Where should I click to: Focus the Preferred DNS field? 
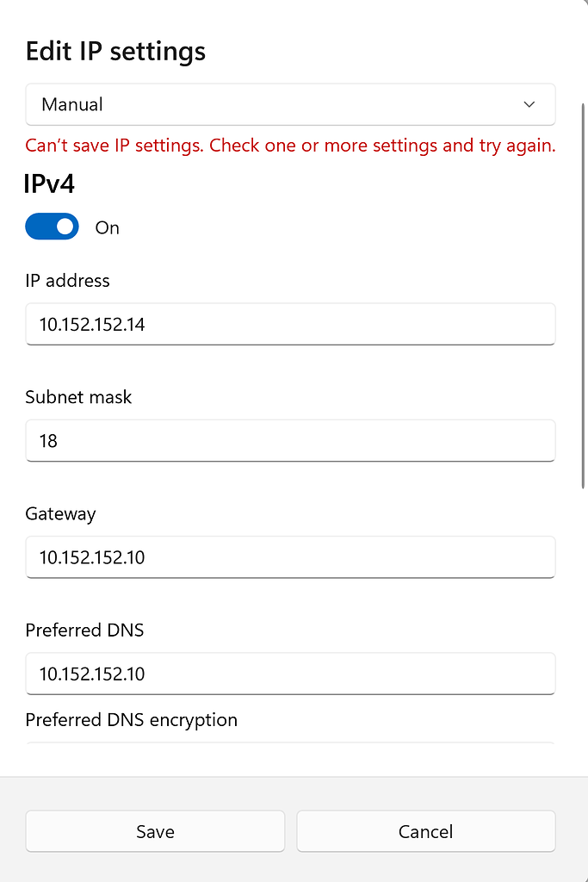290,674
